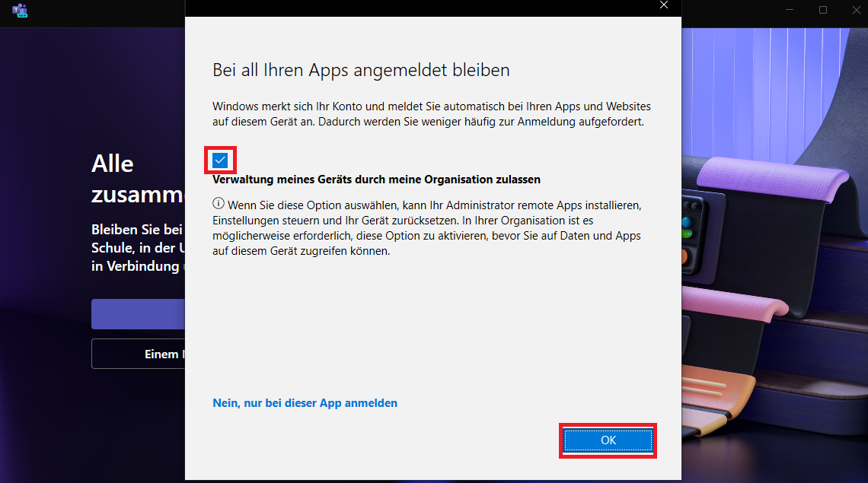Click the 'Verwaltung meines Geräts' checkbox label
This screenshot has height=483, width=868.
376,180
